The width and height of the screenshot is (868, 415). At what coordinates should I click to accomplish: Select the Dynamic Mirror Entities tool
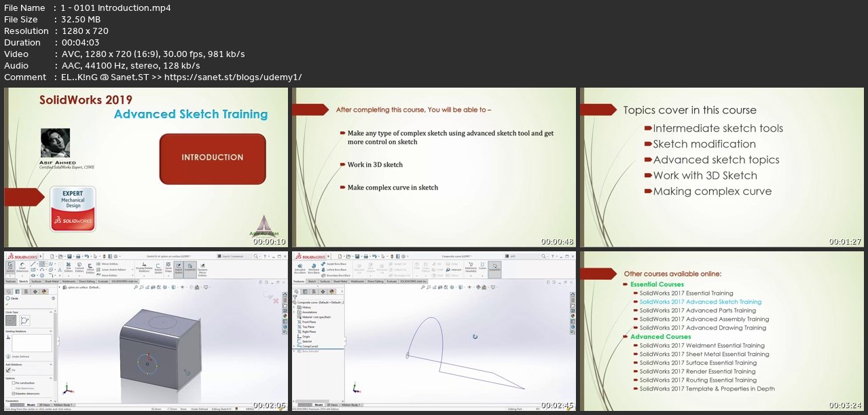point(202,270)
